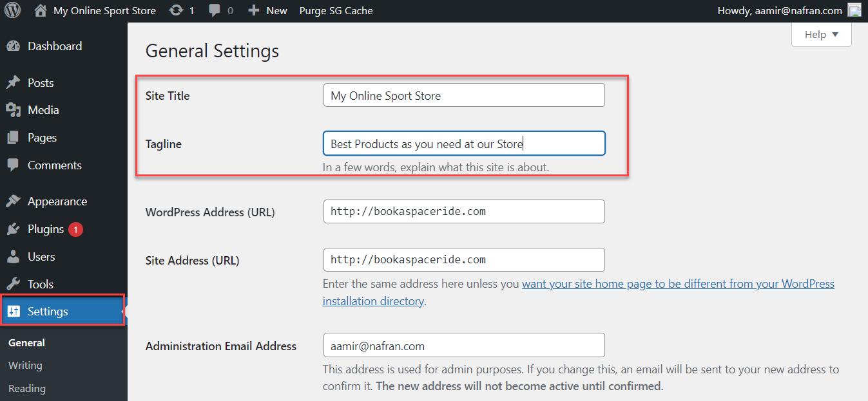This screenshot has width=868, height=401.
Task: Open the Dashboard menu item
Action: (55, 46)
